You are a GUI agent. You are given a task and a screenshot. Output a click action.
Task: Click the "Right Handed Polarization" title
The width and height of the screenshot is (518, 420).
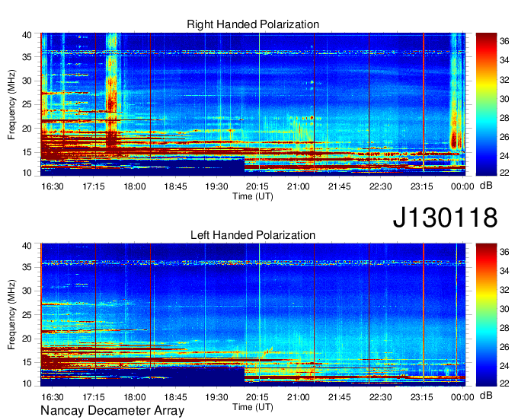253,24
